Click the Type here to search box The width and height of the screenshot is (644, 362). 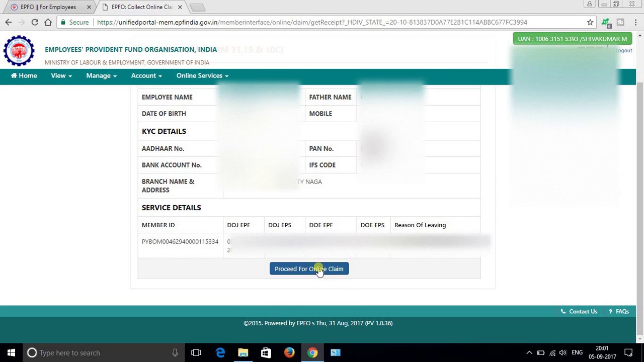tap(103, 352)
